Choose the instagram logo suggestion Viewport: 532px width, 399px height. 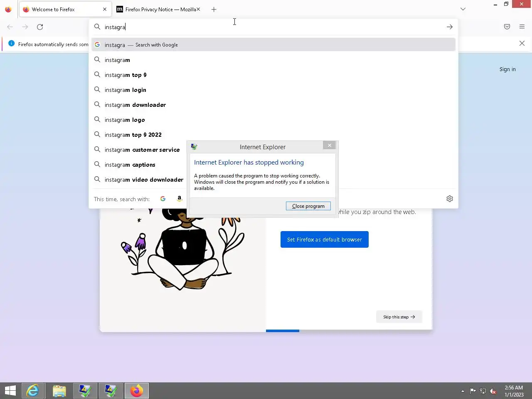point(273,120)
